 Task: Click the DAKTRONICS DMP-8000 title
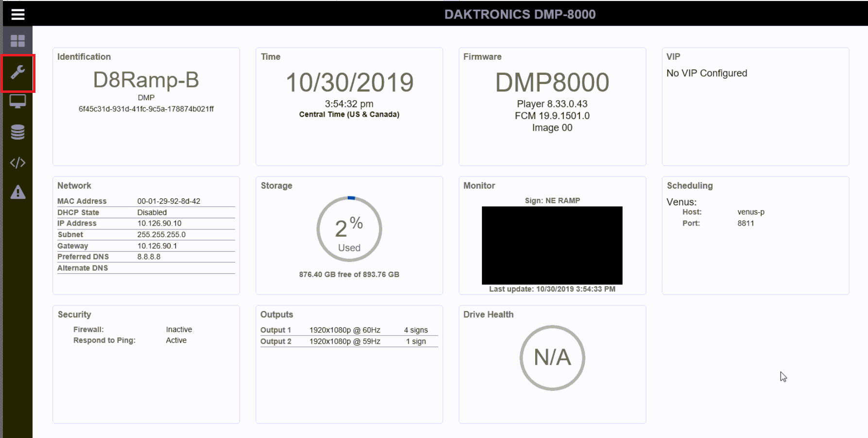520,15
